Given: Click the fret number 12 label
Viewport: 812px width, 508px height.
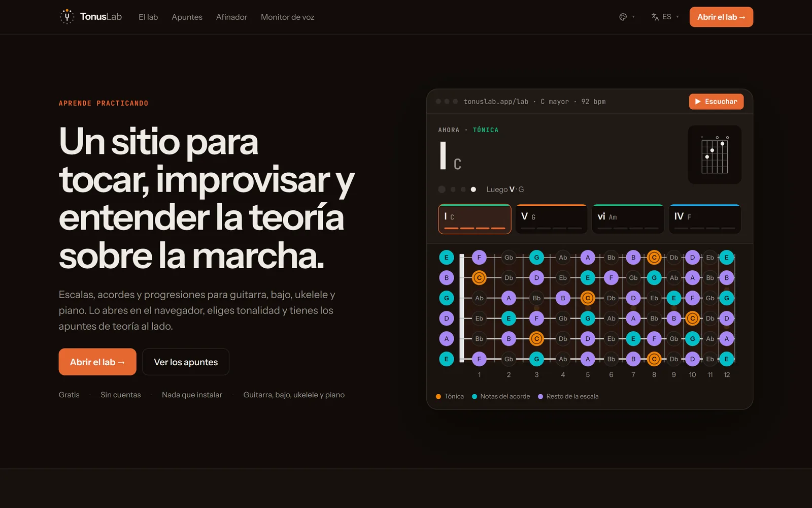Looking at the screenshot, I should point(727,375).
